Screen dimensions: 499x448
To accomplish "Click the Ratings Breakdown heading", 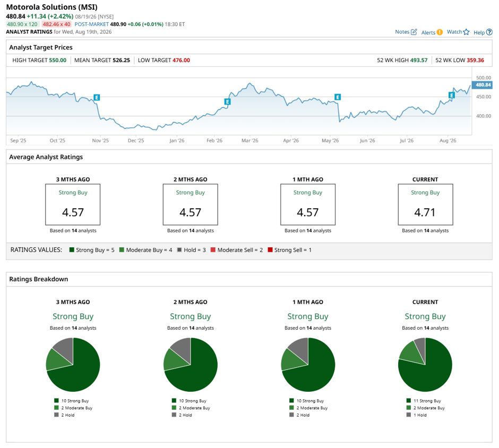I will point(39,279).
